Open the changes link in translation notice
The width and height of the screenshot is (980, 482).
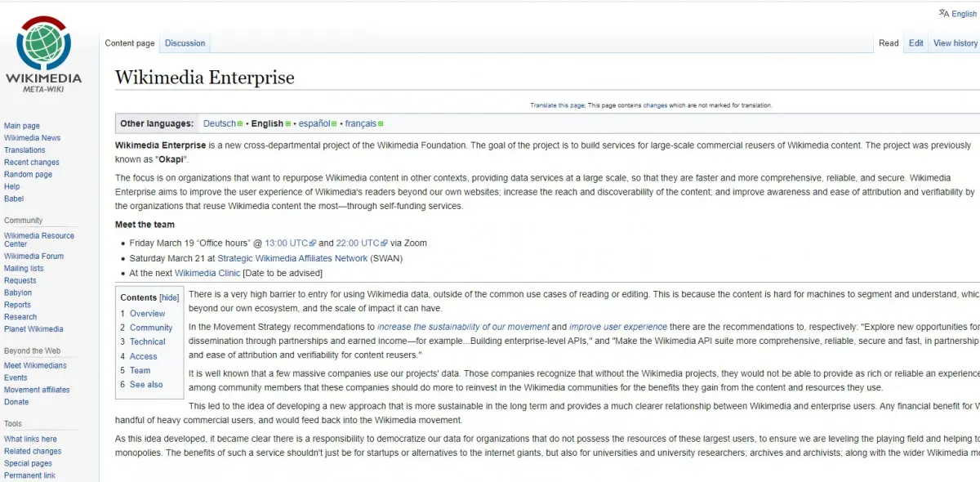click(655, 105)
